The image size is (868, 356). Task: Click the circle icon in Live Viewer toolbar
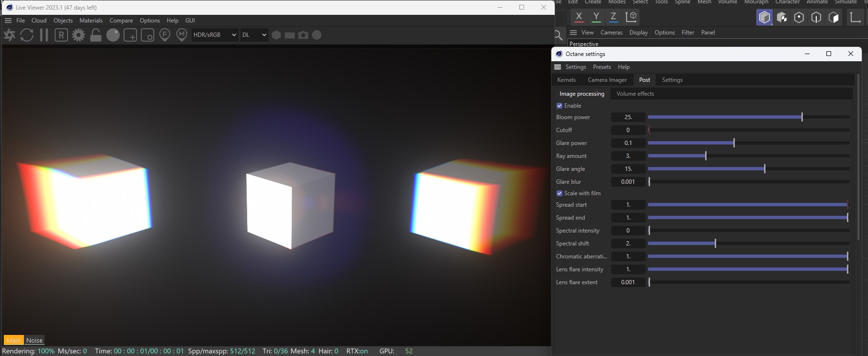(x=317, y=35)
